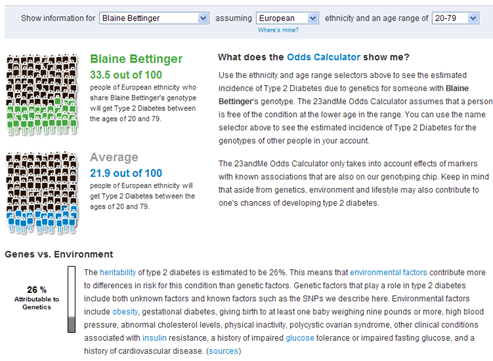Click the "Show information for" label
The height and width of the screenshot is (361, 493).
[x=58, y=18]
